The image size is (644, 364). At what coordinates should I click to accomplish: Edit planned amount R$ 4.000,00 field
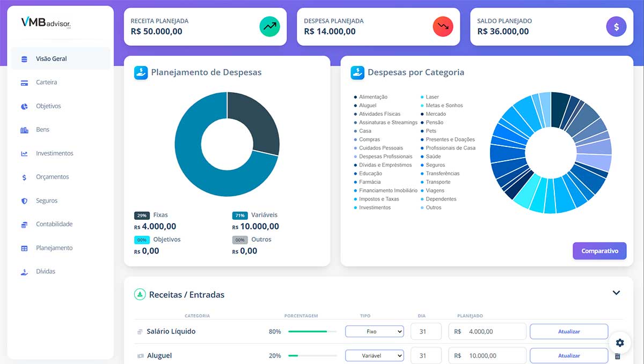point(487,332)
